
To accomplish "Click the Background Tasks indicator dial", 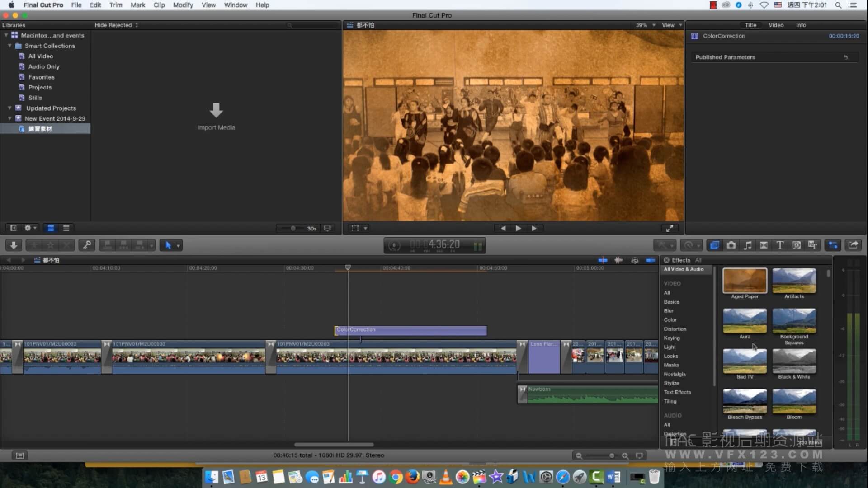I will (394, 246).
